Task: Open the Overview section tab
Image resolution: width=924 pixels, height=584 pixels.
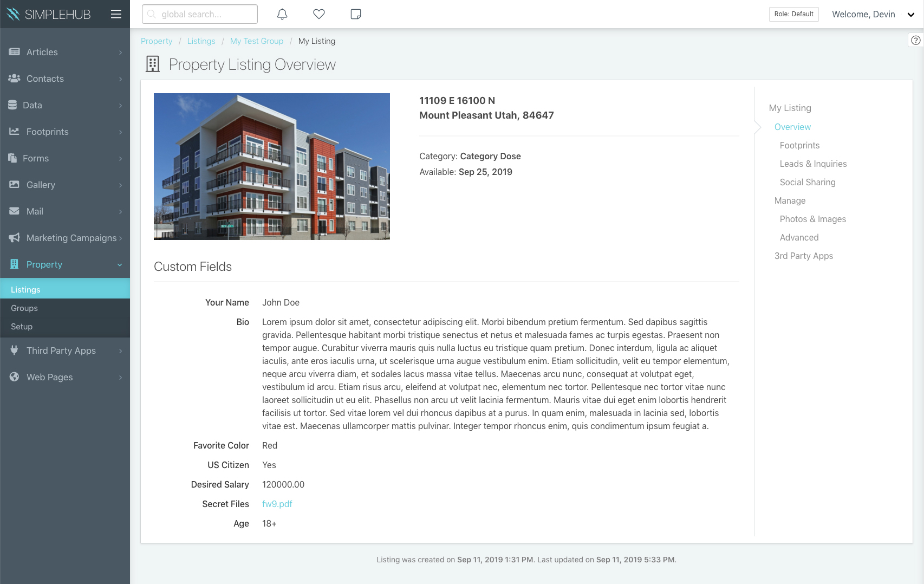Action: tap(792, 127)
